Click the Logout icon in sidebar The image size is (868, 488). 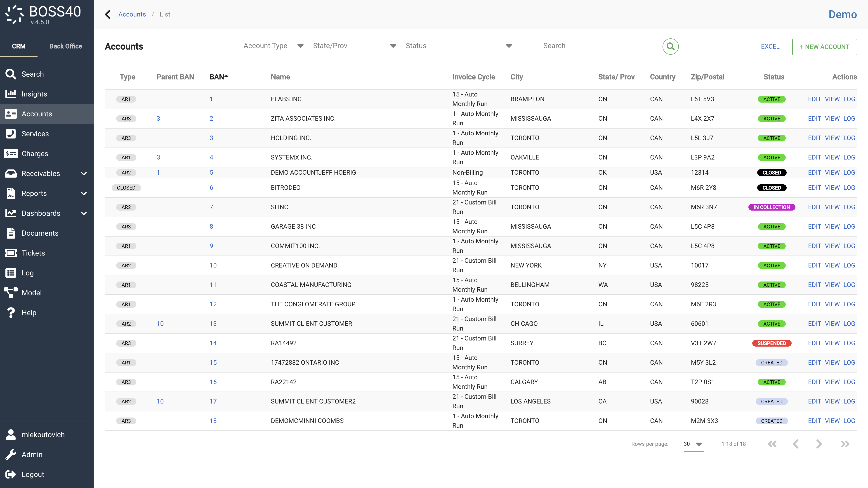[11, 474]
